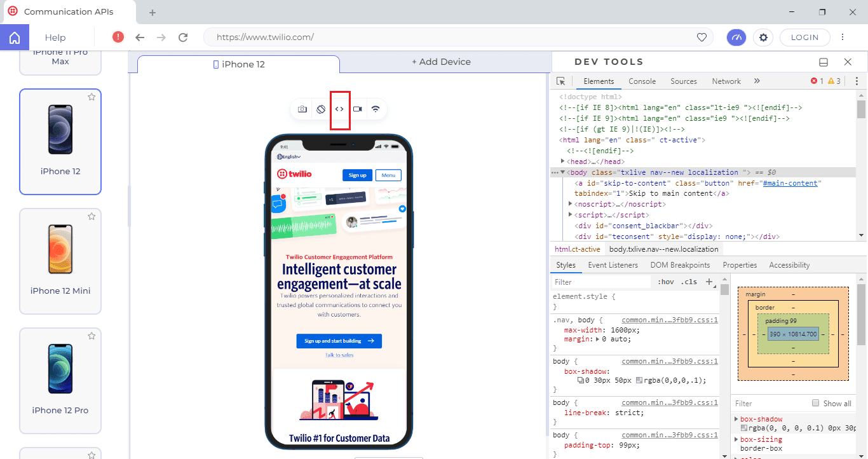Capture a screenshot with the camera icon

tap(302, 109)
